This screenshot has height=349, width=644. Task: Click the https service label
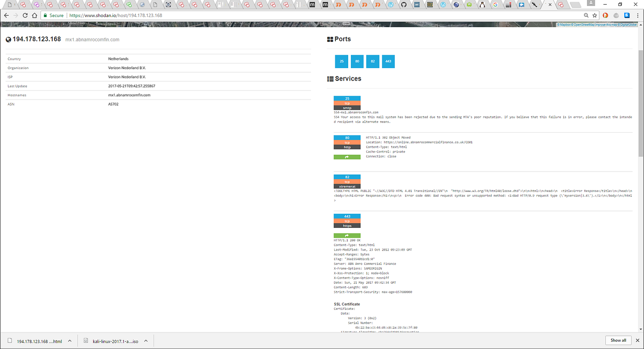(347, 226)
